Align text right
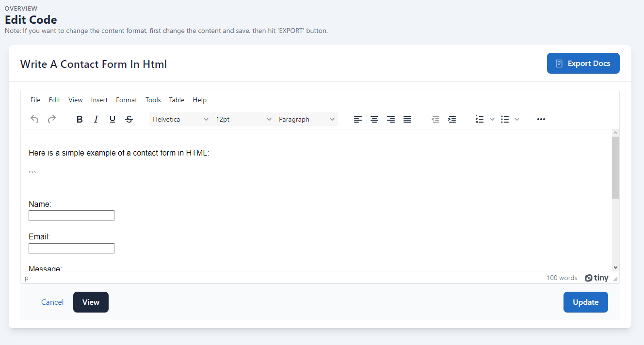Viewport: 644px width, 345px height. coord(391,119)
